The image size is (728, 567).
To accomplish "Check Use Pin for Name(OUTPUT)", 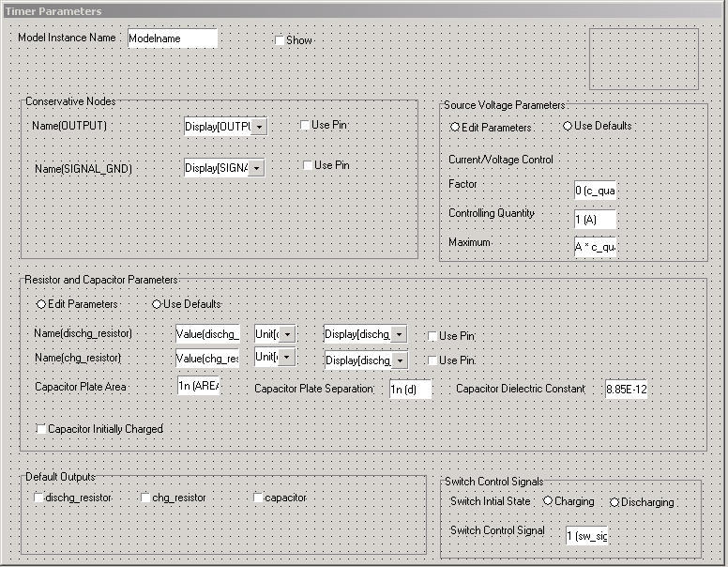I will click(306, 125).
